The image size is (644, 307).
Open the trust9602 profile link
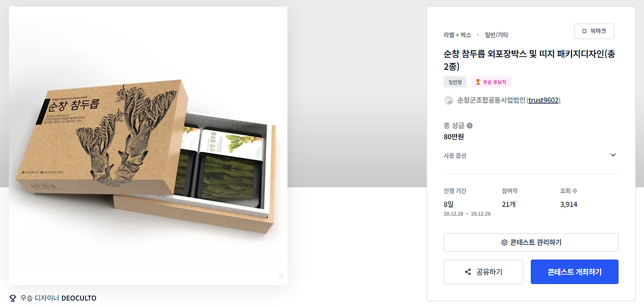tap(543, 100)
